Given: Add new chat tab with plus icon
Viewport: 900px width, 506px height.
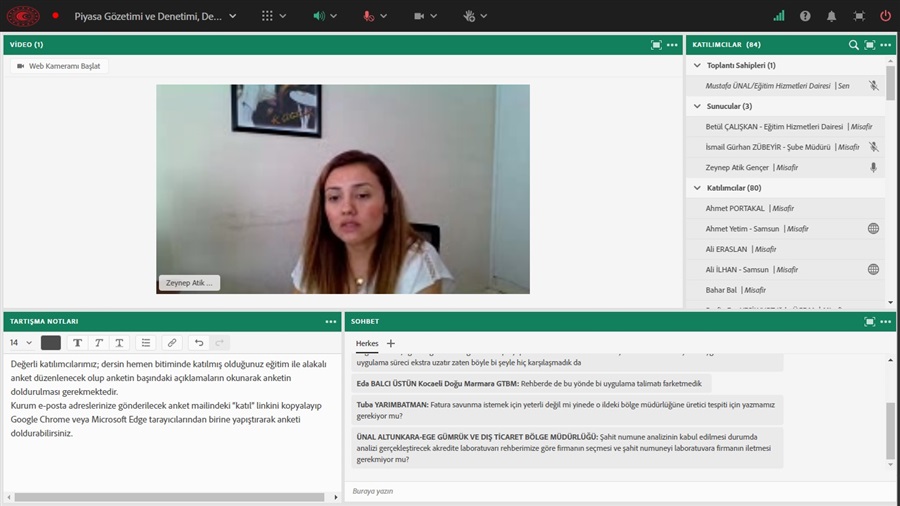Looking at the screenshot, I should click(391, 343).
